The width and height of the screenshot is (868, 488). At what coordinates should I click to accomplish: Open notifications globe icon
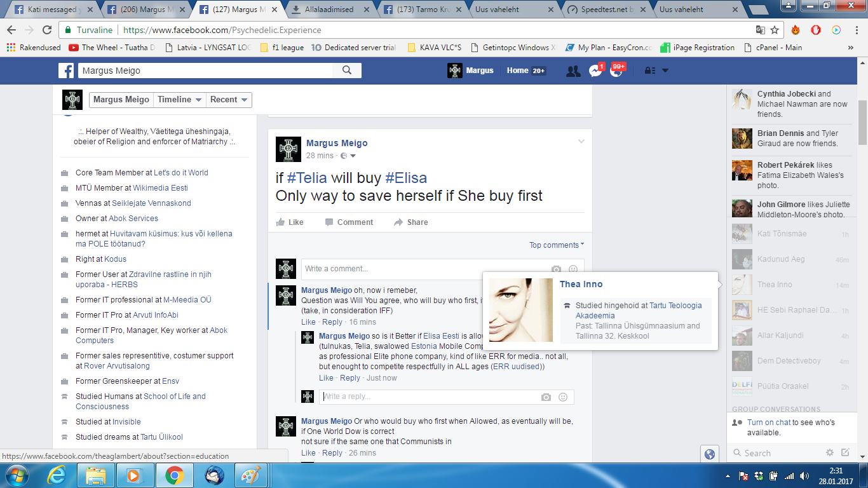pyautogui.click(x=616, y=71)
